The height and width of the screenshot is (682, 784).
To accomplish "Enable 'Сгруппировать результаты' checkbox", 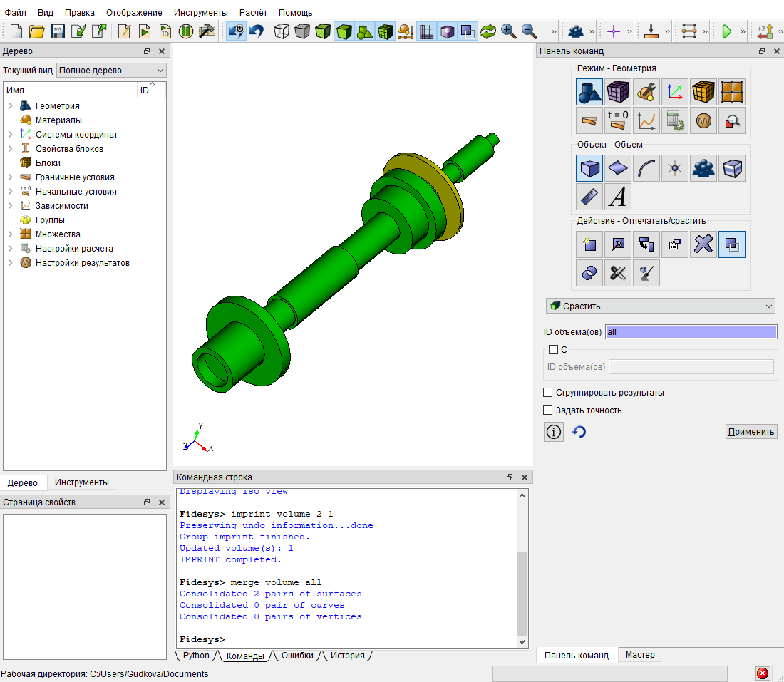I will pos(547,393).
